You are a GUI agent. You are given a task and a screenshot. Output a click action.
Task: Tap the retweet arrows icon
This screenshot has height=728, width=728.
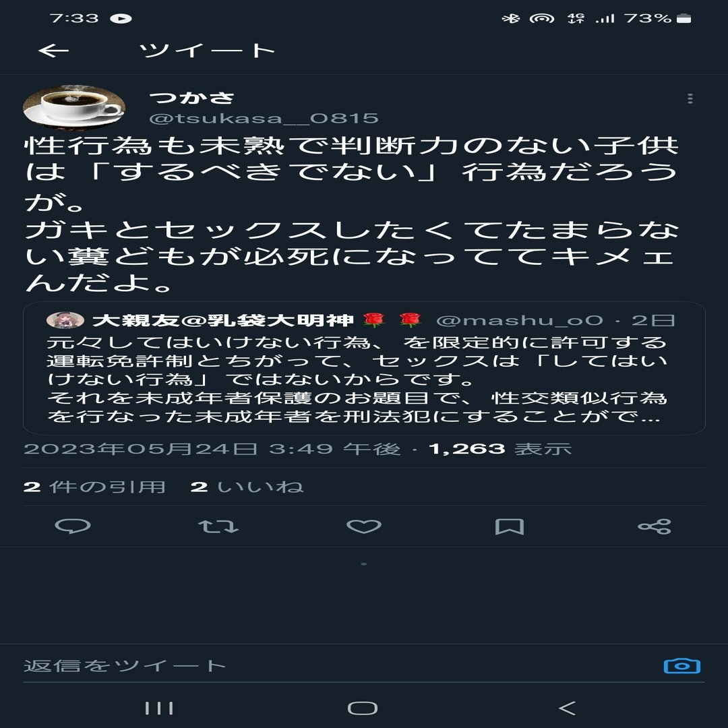coord(218,526)
